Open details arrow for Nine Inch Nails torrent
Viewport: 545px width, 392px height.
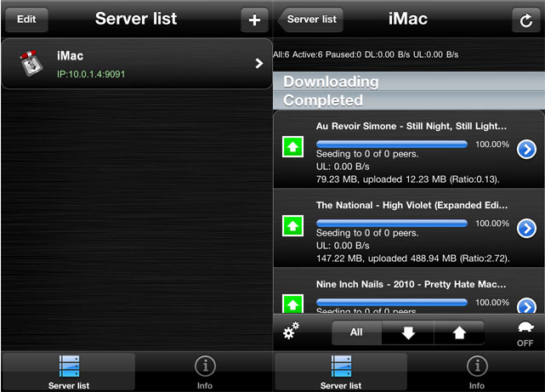click(x=526, y=306)
